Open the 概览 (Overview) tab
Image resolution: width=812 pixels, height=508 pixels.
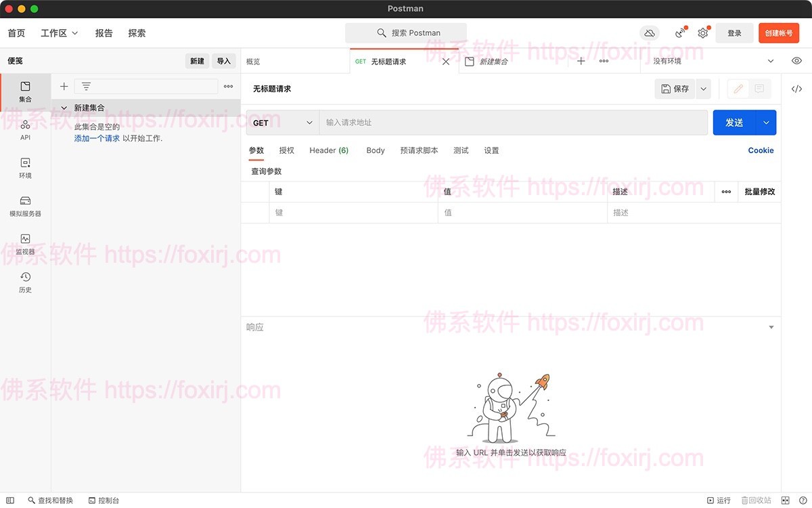[x=254, y=60]
